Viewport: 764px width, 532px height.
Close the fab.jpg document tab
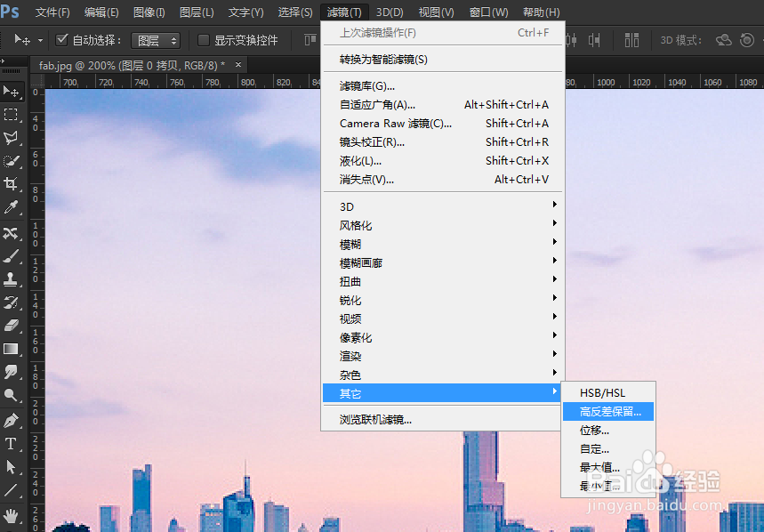pos(238,64)
